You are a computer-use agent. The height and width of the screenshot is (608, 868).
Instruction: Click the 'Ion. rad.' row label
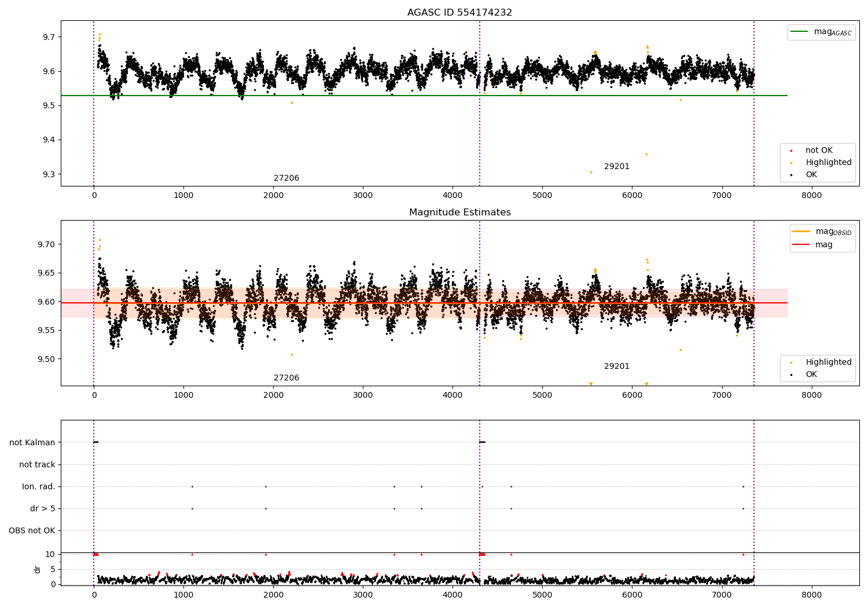pyautogui.click(x=39, y=487)
